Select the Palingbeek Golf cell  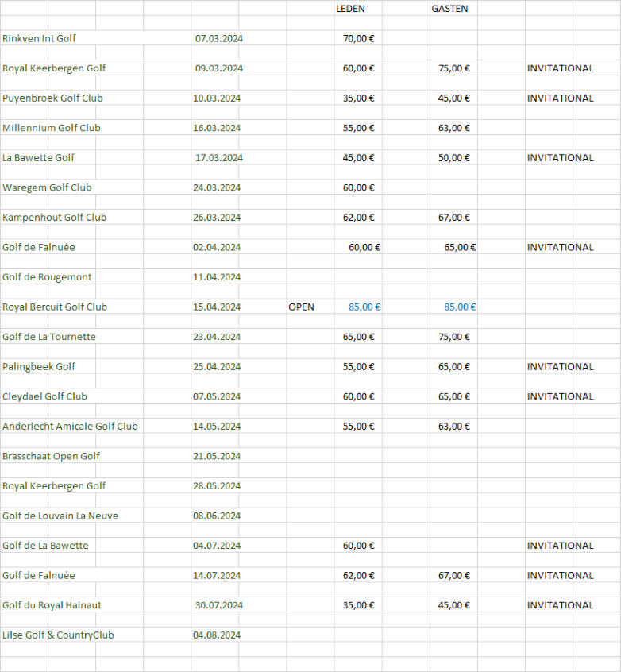point(39,367)
